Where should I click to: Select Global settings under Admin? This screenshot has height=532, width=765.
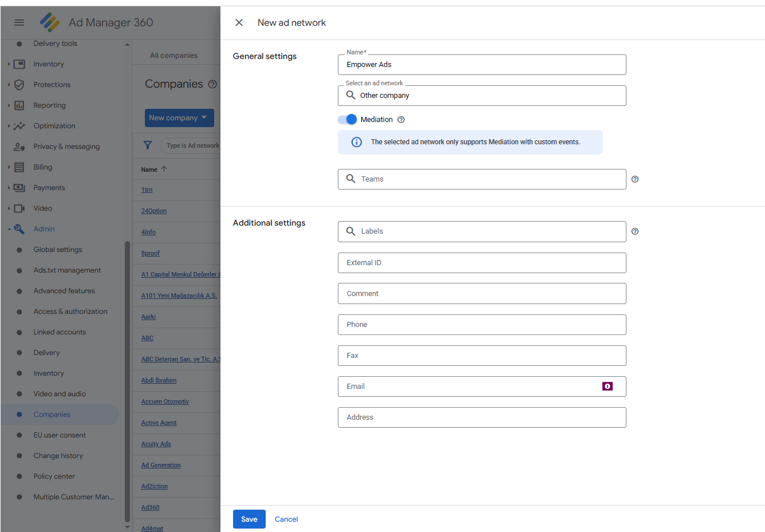(x=57, y=249)
